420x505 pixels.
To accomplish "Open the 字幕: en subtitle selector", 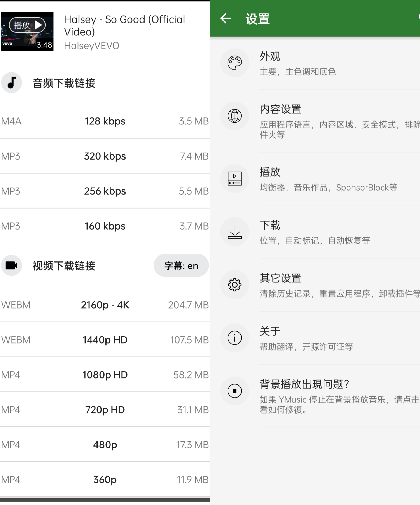I will click(181, 265).
